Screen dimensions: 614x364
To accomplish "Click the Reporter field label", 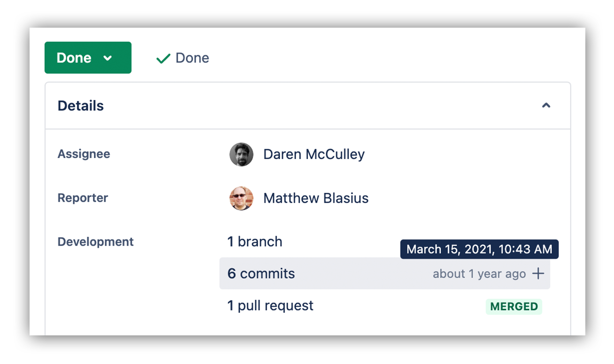I will [83, 198].
